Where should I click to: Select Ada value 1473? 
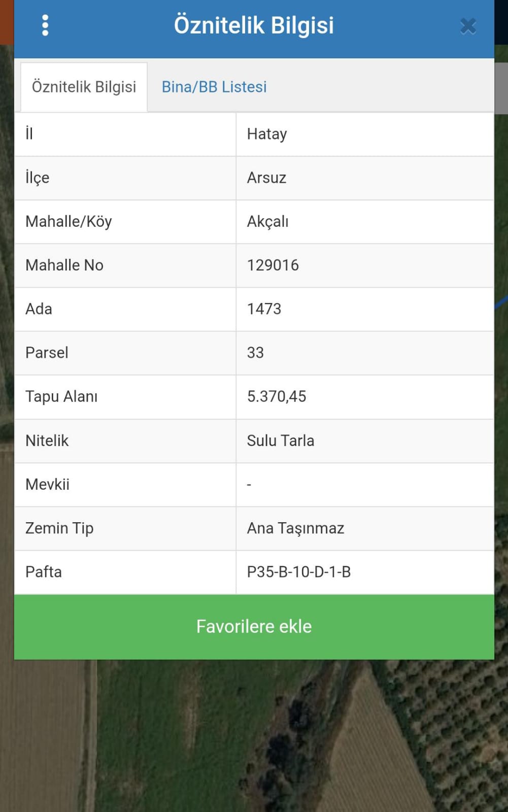(x=264, y=309)
